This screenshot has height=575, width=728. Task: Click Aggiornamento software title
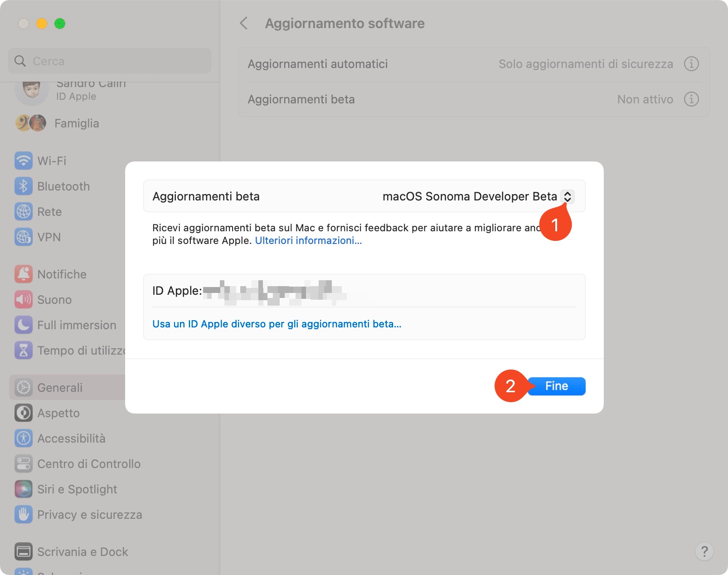pos(345,23)
